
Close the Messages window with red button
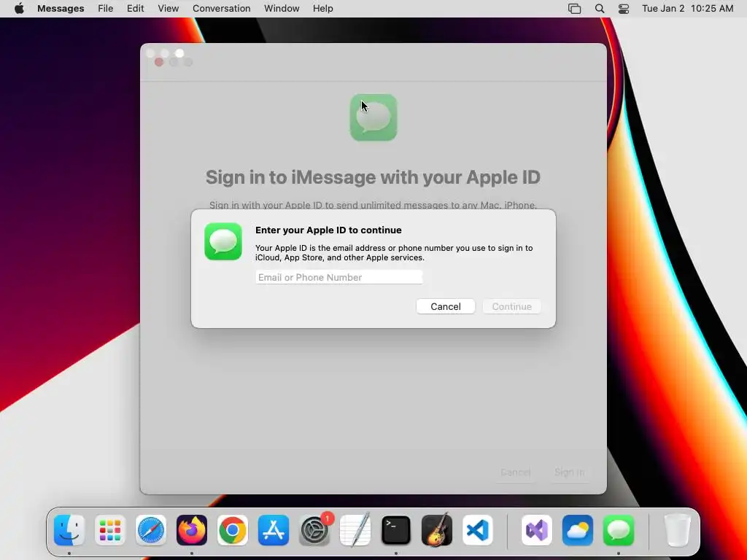(159, 62)
